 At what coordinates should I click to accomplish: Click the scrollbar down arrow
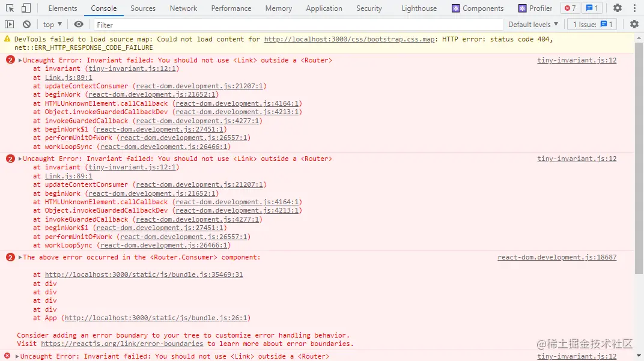639,356
